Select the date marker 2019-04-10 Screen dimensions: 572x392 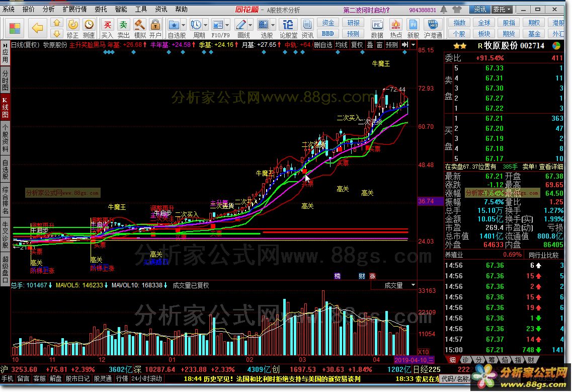point(414,360)
